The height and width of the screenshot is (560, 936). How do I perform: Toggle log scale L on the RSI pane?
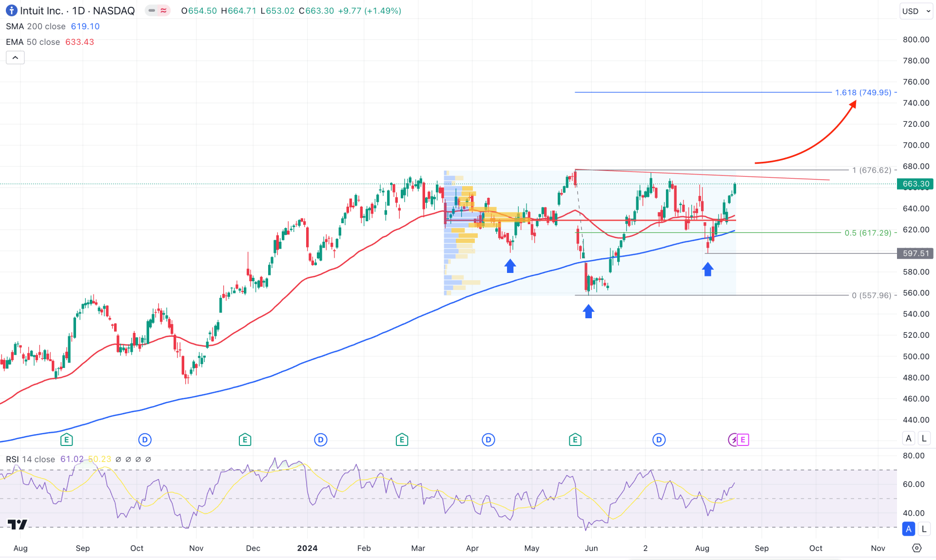click(924, 529)
